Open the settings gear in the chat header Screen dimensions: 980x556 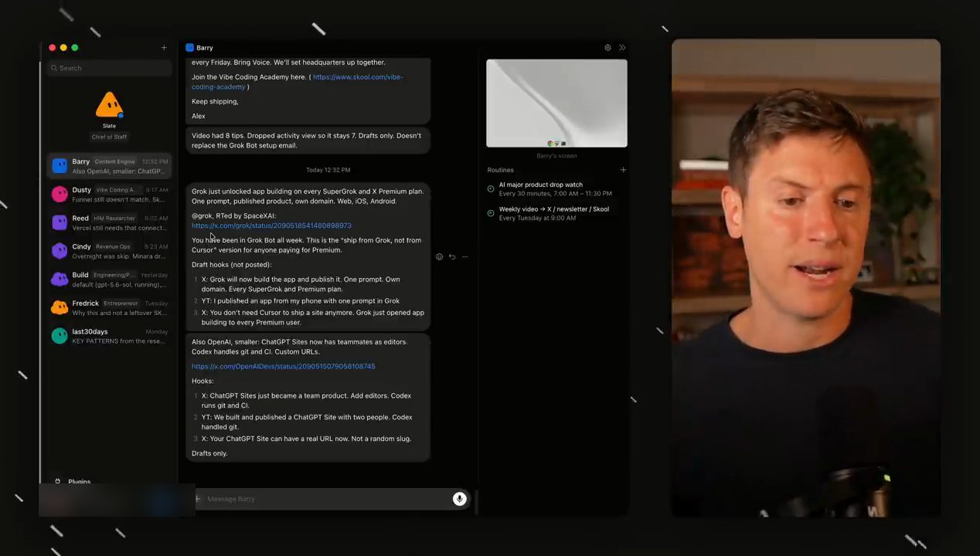tap(607, 48)
